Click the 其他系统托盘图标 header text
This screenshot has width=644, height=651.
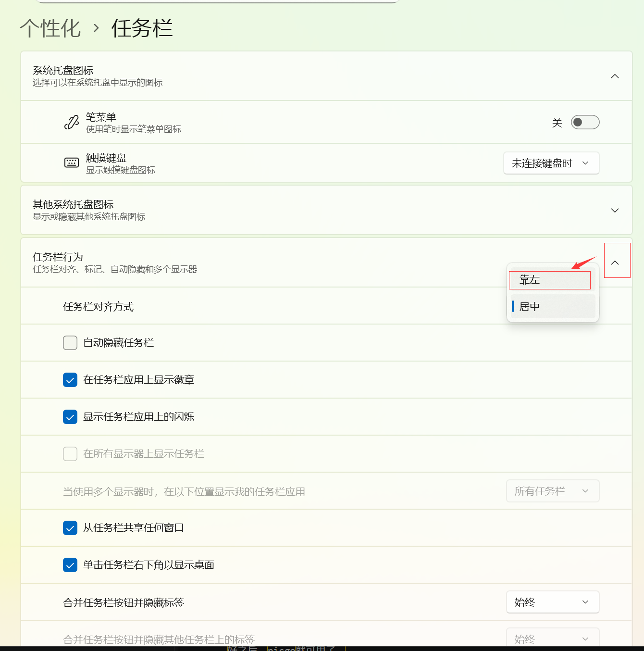point(73,204)
